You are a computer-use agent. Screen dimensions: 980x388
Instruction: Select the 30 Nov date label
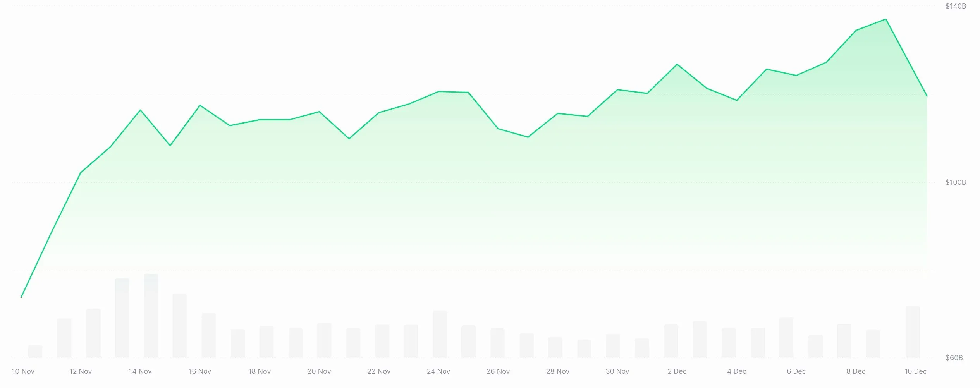click(617, 371)
